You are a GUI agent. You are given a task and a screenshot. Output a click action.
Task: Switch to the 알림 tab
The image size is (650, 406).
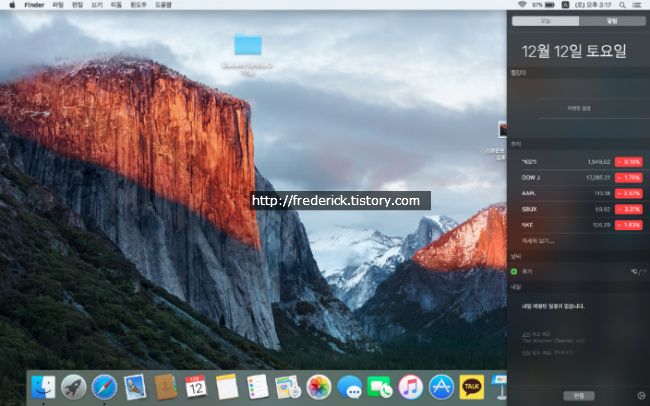612,21
